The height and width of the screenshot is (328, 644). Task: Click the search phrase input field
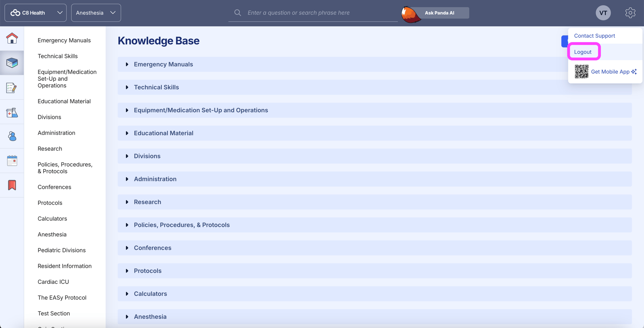coord(318,13)
